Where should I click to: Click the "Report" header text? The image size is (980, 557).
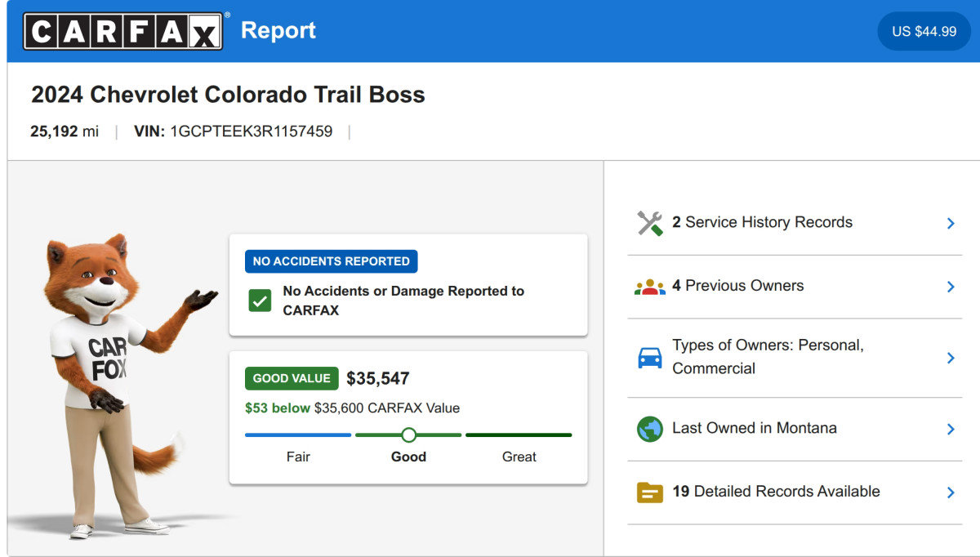pos(278,30)
